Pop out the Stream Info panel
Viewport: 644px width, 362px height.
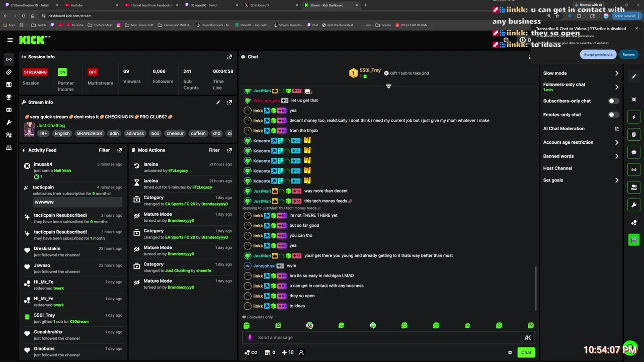(229, 102)
